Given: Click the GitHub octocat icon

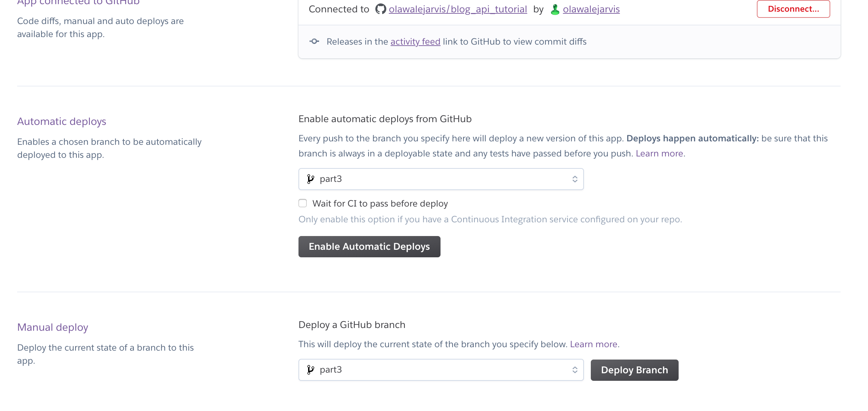Looking at the screenshot, I should pos(380,9).
